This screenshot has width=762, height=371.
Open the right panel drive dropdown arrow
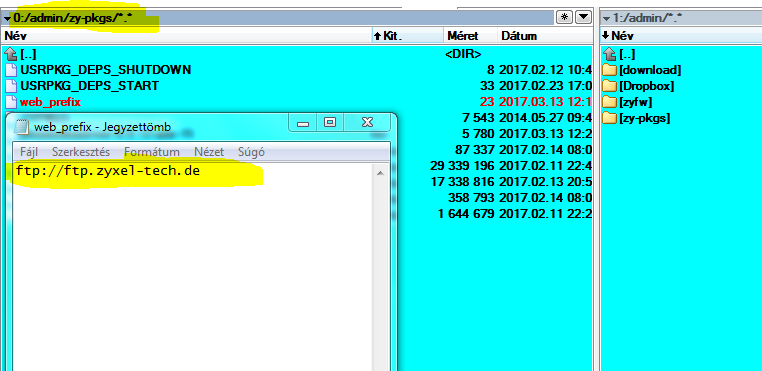coord(606,19)
